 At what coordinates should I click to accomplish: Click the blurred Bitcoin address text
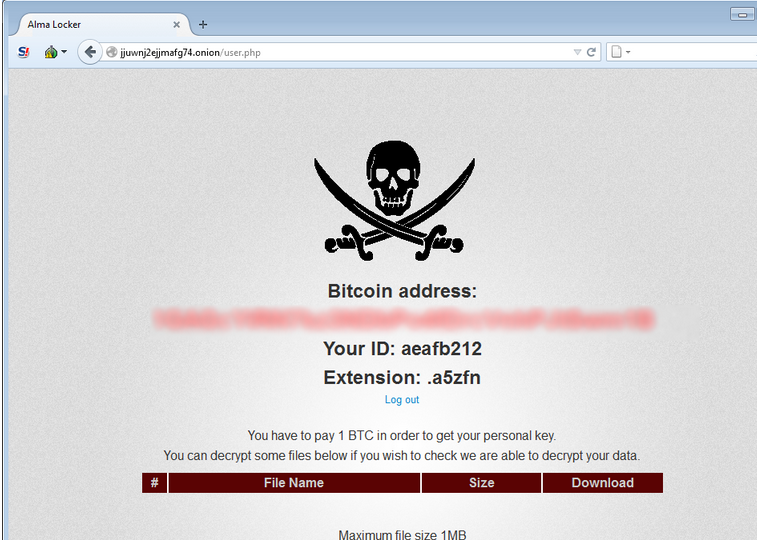click(404, 319)
